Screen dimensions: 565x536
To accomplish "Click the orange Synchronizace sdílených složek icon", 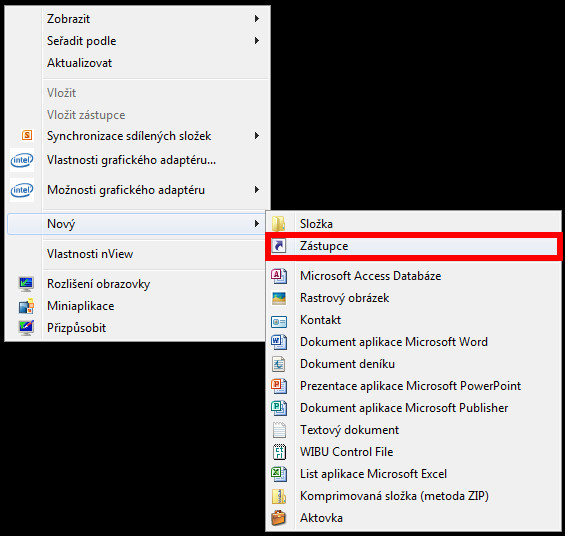I will (x=27, y=135).
